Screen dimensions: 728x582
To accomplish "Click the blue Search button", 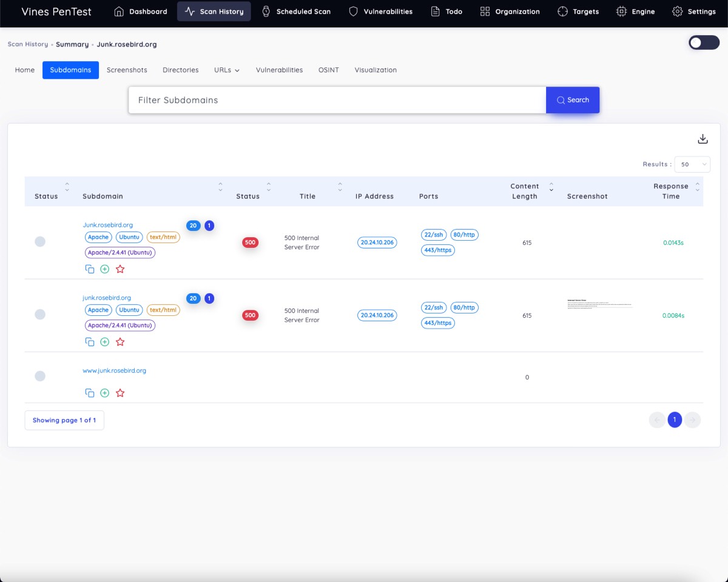I will click(573, 100).
